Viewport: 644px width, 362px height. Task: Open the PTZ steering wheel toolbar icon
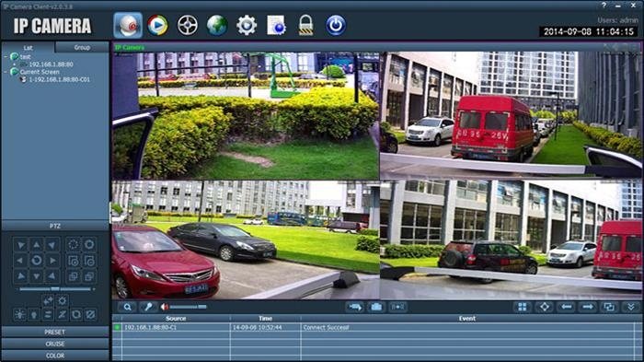pyautogui.click(x=188, y=26)
